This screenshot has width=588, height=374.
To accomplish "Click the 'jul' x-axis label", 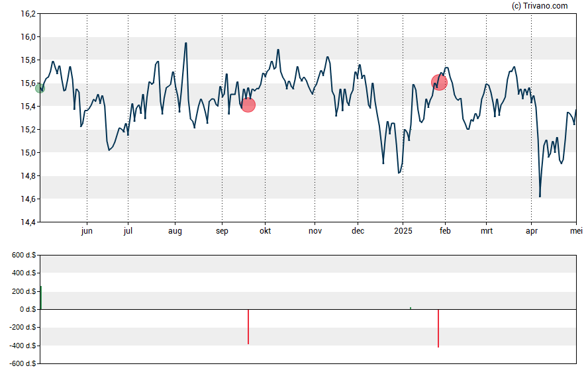I will (128, 231).
